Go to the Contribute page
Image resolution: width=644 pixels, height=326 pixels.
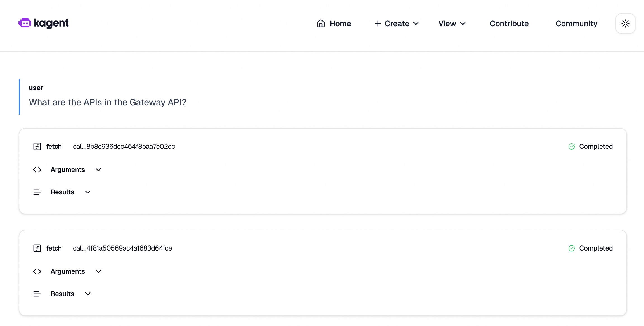click(x=509, y=23)
